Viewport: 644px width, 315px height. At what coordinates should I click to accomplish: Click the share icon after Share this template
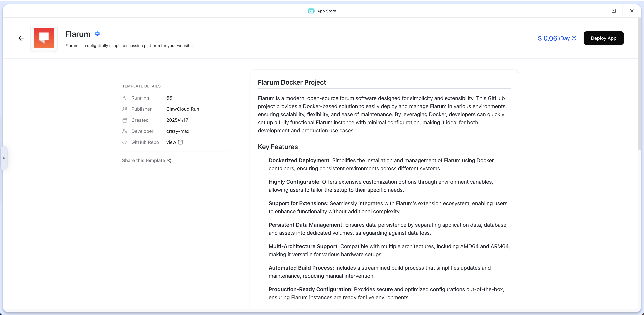click(169, 160)
